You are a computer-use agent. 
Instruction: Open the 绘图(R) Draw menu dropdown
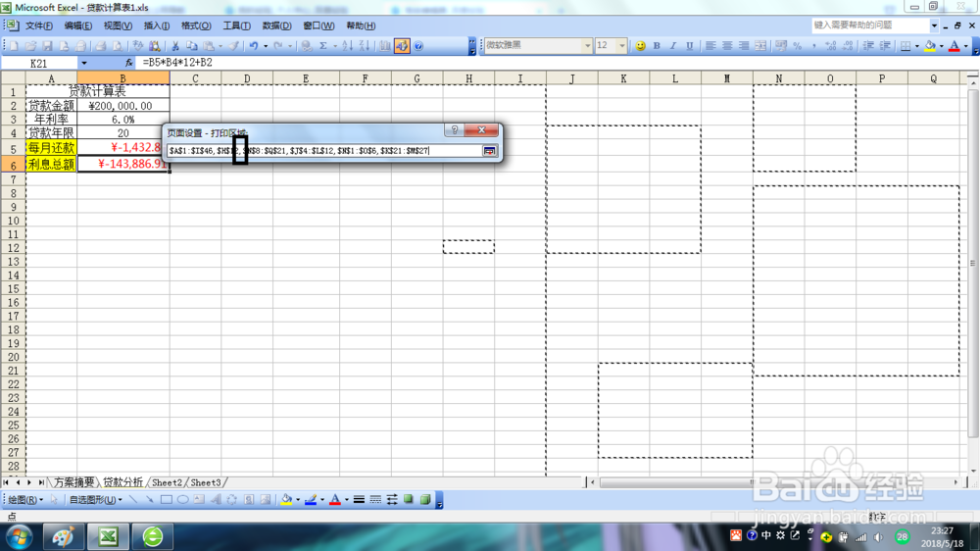pos(25,500)
